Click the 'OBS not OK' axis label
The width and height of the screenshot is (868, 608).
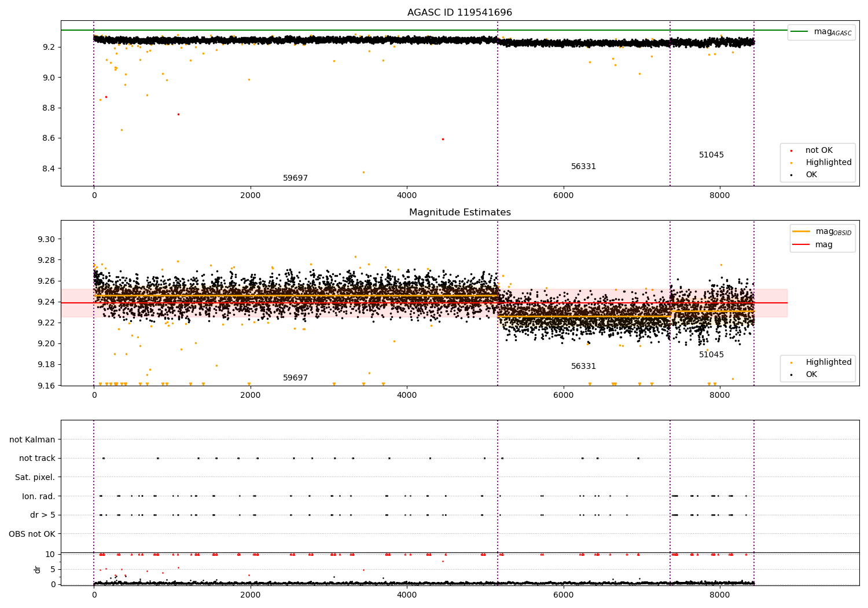click(32, 534)
